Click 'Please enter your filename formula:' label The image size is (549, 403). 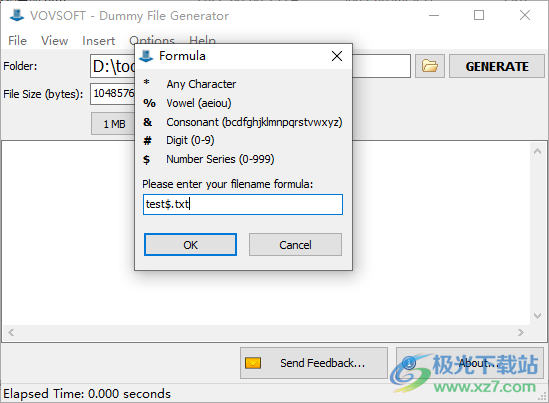pos(228,184)
